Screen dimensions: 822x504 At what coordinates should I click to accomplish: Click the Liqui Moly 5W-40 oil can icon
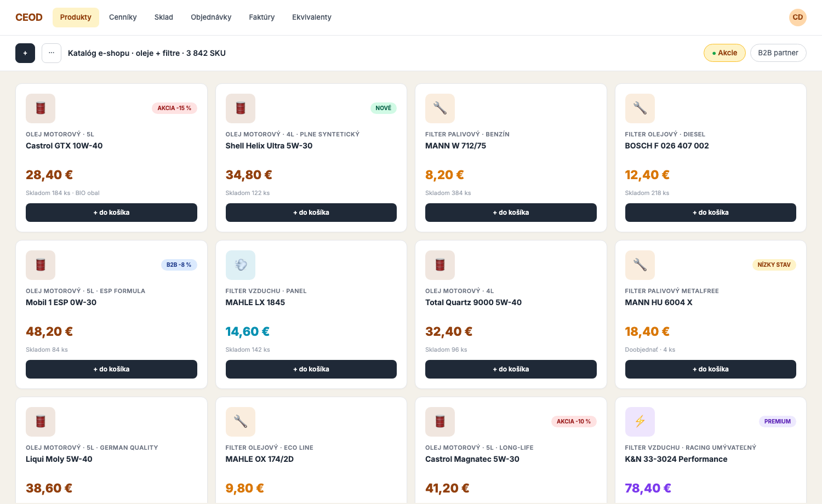[x=41, y=422]
